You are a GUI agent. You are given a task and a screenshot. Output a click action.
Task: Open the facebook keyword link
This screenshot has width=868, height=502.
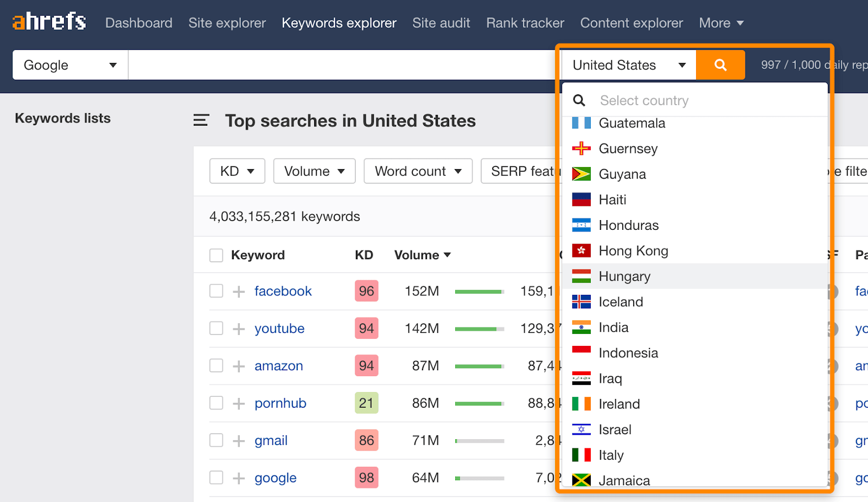click(283, 291)
